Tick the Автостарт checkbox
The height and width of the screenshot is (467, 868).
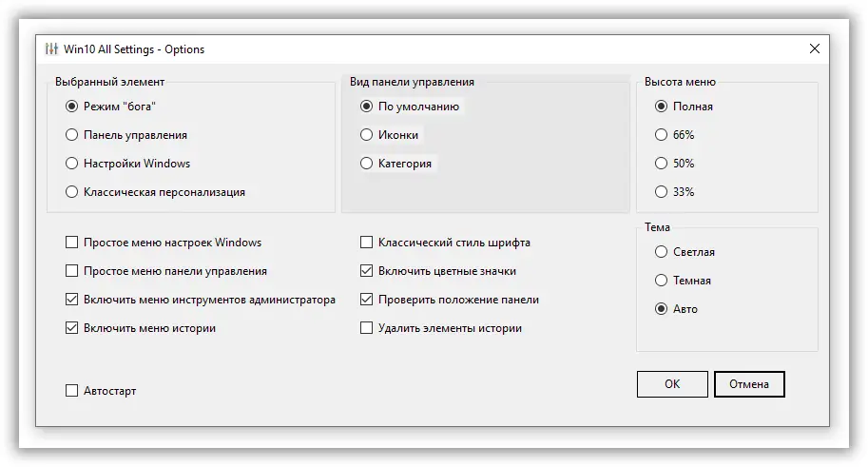pos(72,391)
